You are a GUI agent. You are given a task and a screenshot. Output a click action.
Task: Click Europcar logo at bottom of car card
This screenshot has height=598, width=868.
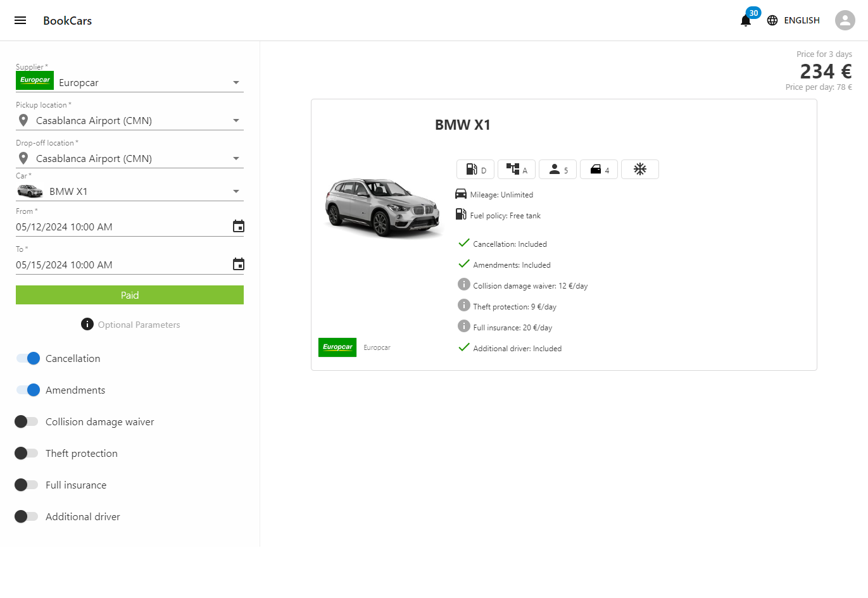pyautogui.click(x=337, y=347)
